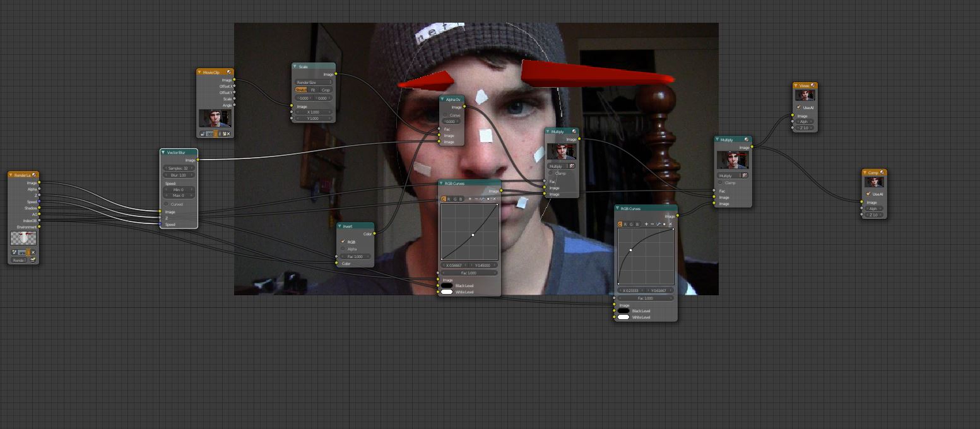Click Fac 1.000 slider in right RGB Curves
This screenshot has height=429, width=980.
[x=646, y=298]
